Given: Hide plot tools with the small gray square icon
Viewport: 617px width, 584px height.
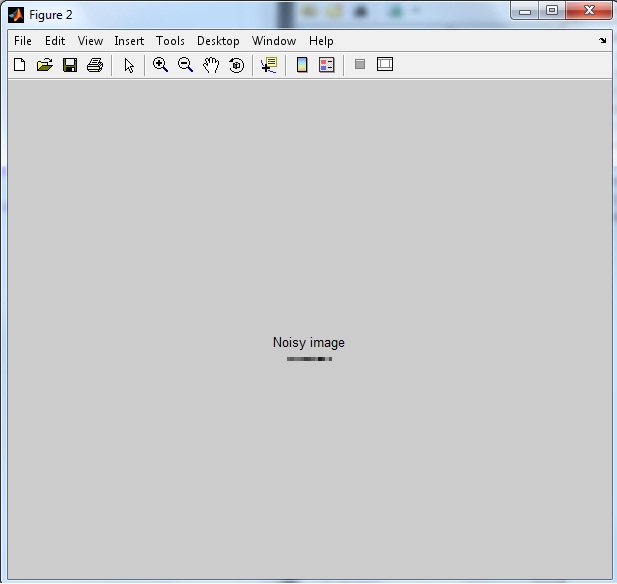Looking at the screenshot, I should coord(360,64).
